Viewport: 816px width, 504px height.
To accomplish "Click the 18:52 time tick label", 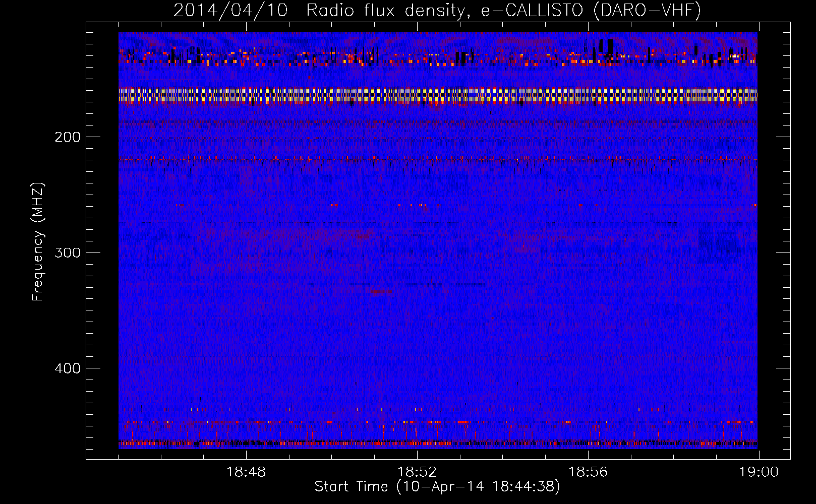I will pyautogui.click(x=417, y=472).
